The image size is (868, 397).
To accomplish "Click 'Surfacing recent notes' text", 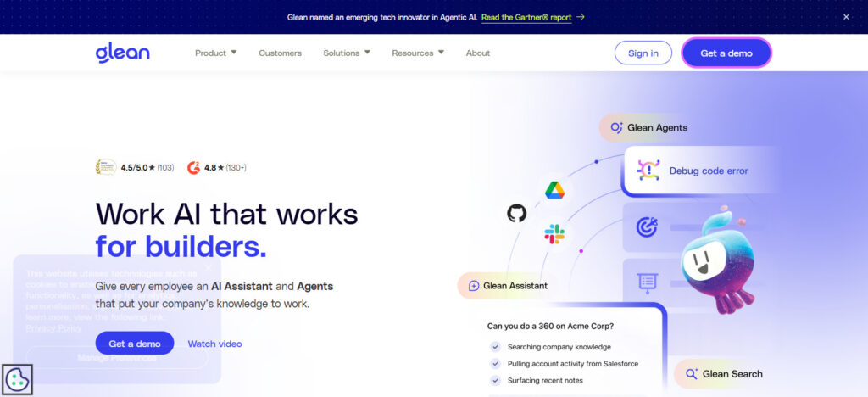I will pyautogui.click(x=545, y=380).
